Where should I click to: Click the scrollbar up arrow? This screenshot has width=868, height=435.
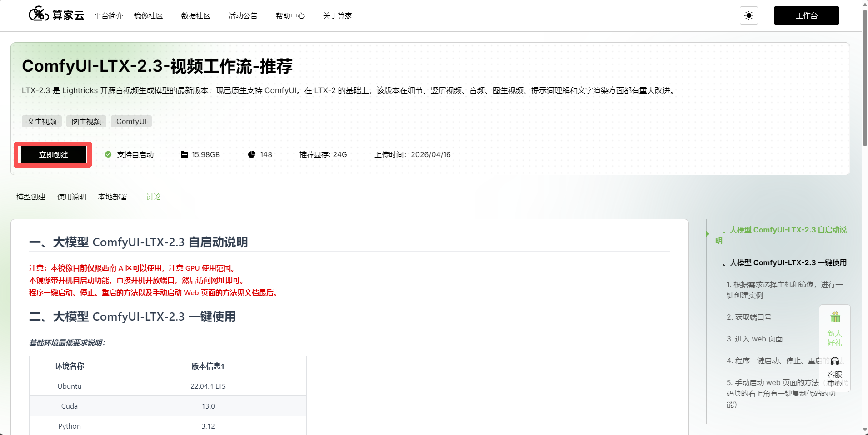click(865, 5)
